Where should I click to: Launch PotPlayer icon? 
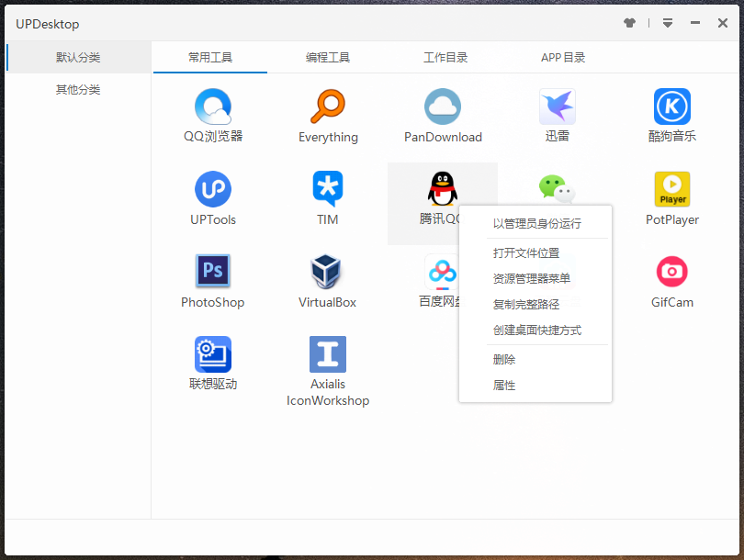(671, 189)
